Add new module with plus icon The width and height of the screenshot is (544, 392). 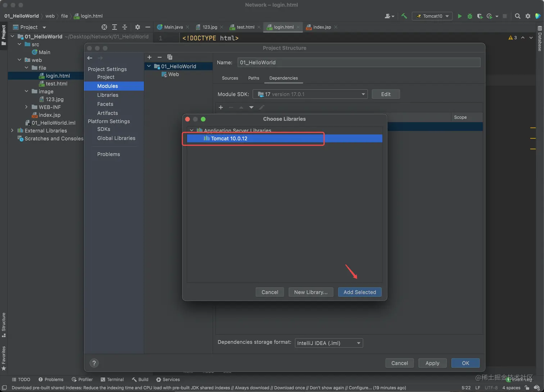click(x=149, y=57)
